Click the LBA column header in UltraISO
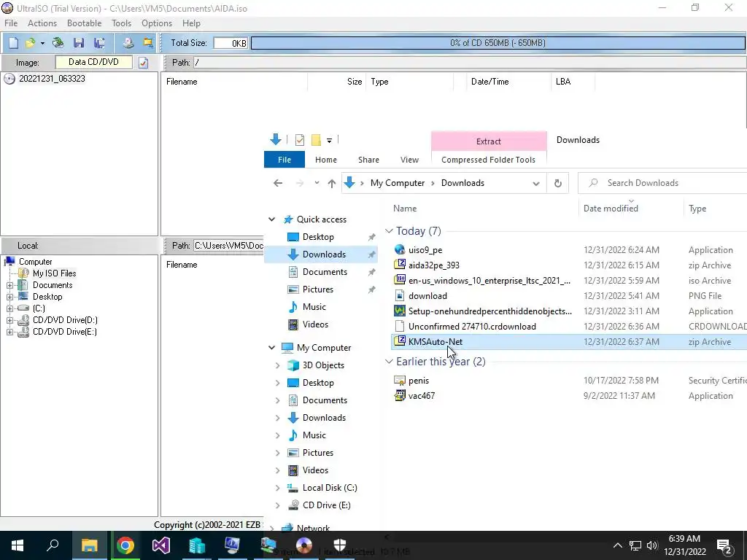 pos(573,82)
